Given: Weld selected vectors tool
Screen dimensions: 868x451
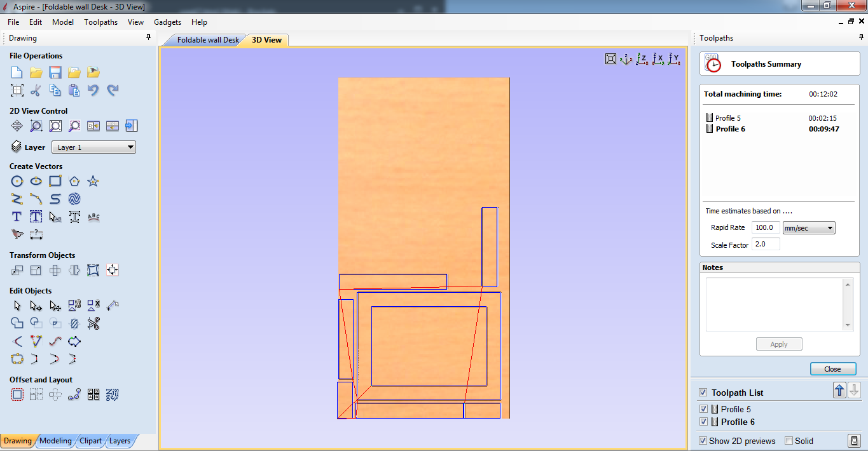Looking at the screenshot, I should tap(17, 323).
